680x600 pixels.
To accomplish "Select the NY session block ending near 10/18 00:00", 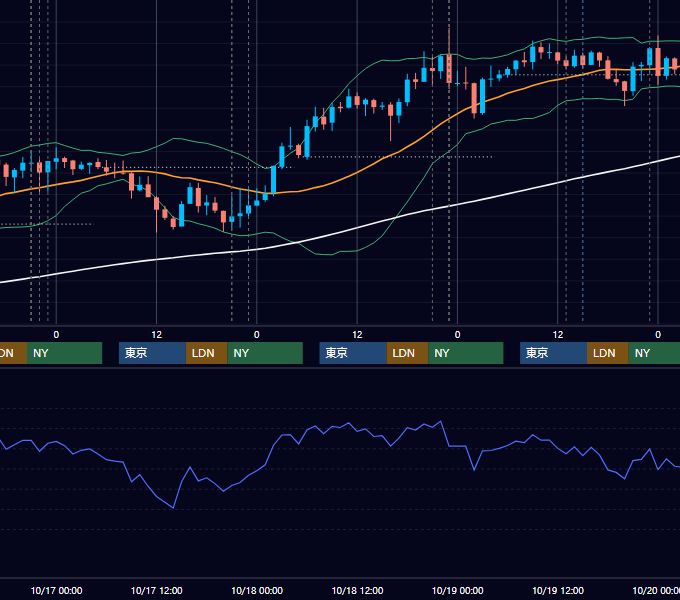I will pyautogui.click(x=265, y=353).
